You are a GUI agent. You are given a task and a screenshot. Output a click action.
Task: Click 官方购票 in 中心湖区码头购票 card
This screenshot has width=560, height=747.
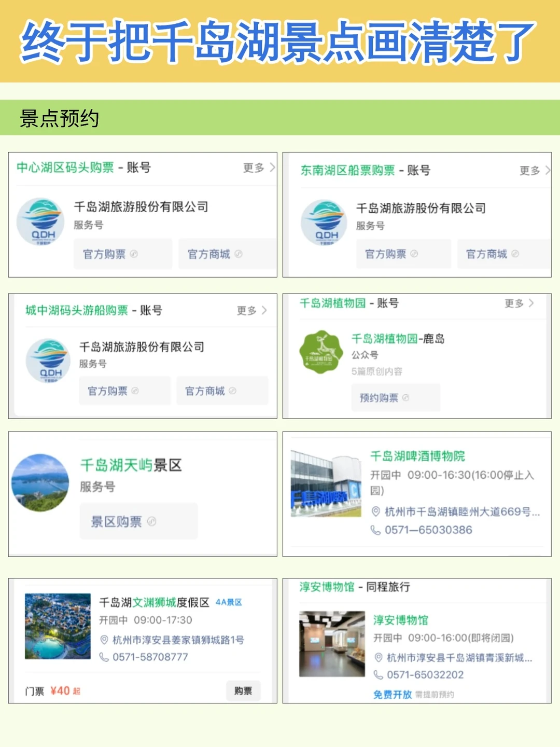[123, 254]
